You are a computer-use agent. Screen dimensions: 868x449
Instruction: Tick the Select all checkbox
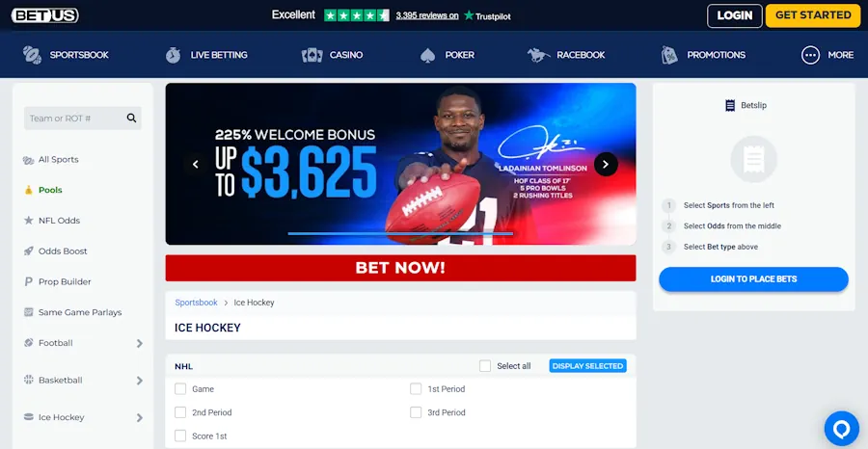click(485, 366)
